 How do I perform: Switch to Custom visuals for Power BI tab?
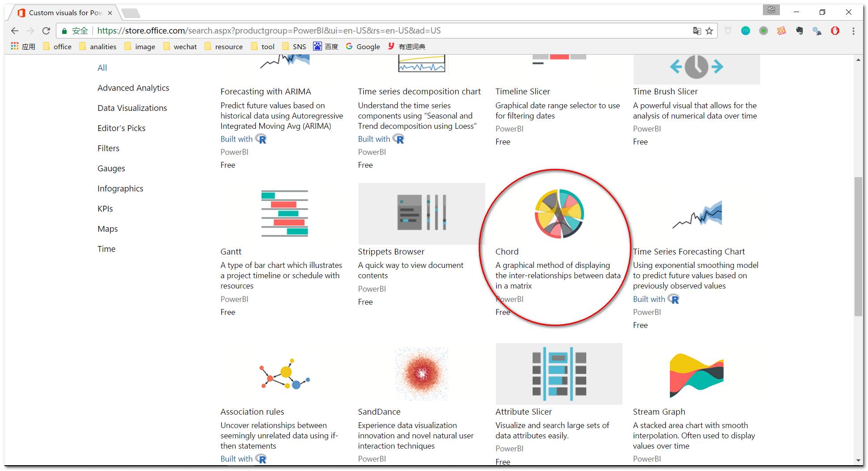[65, 13]
